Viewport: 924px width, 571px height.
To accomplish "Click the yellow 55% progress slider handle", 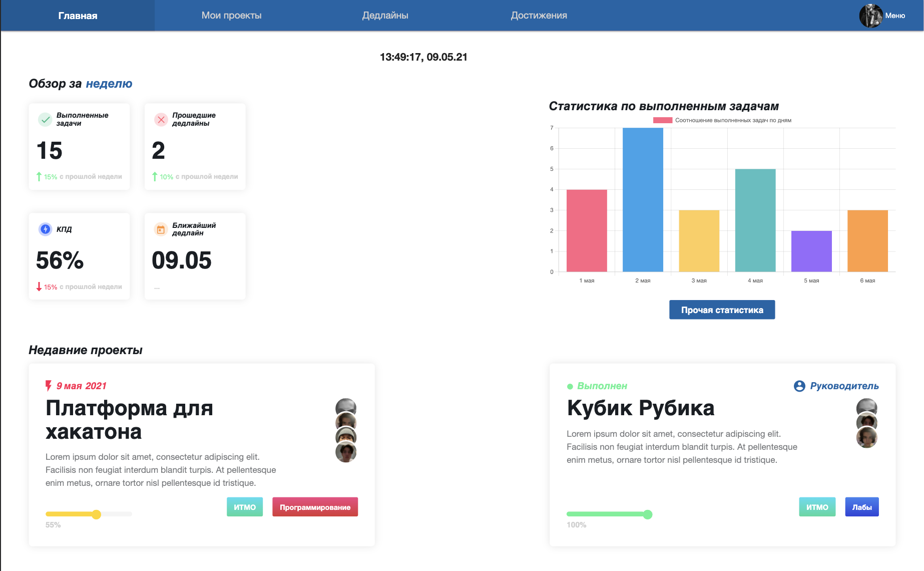I will (x=96, y=514).
